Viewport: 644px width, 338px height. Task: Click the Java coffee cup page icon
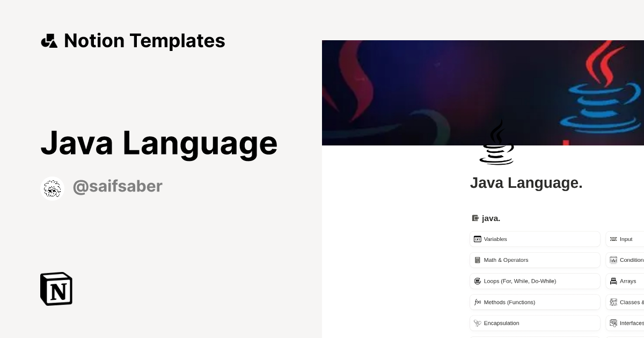497,142
